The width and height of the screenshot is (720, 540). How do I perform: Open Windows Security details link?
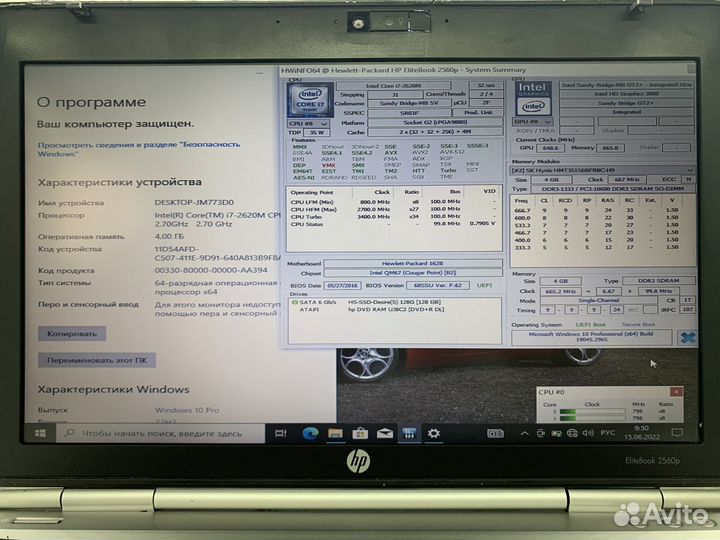click(139, 149)
